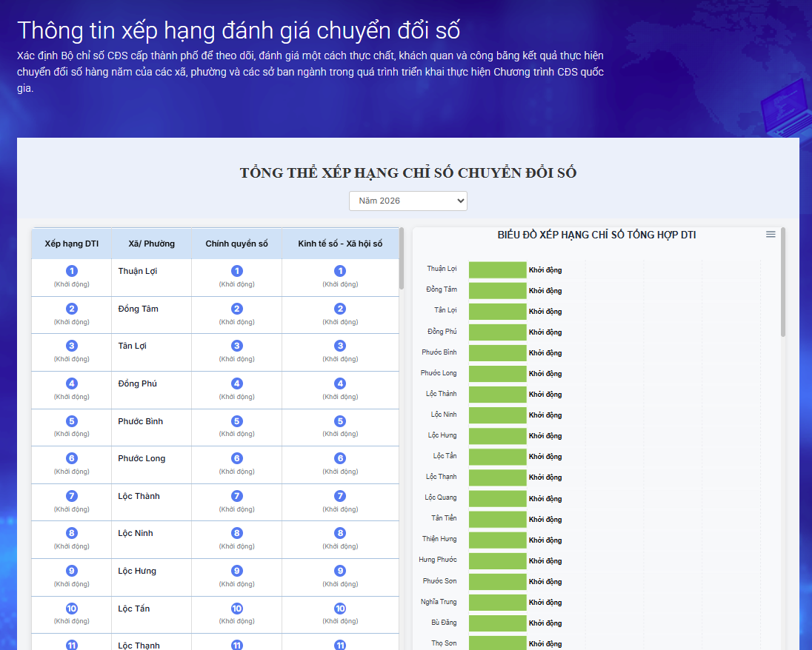This screenshot has height=650, width=812.
Task: Select Phước Bình in the table
Action: pyautogui.click(x=140, y=421)
